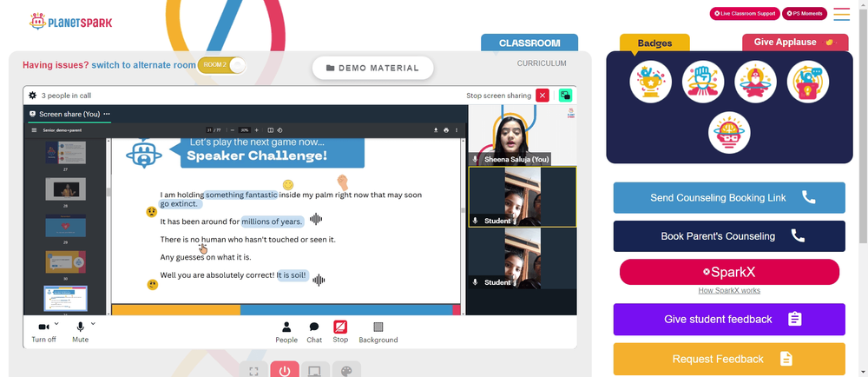Switch to the CLASSROOM tab
The width and height of the screenshot is (868, 377).
pyautogui.click(x=529, y=43)
